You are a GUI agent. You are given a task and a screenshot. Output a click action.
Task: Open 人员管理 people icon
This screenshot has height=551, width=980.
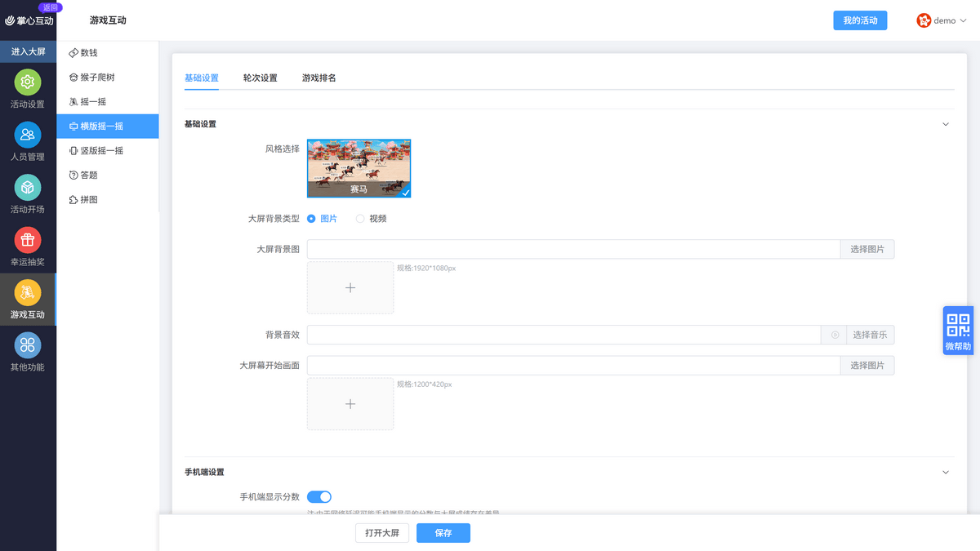tap(28, 135)
